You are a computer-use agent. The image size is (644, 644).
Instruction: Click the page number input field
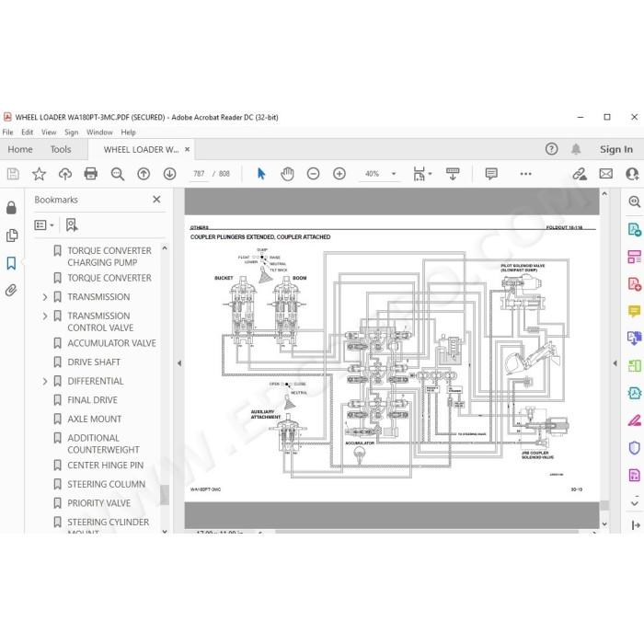tap(199, 174)
